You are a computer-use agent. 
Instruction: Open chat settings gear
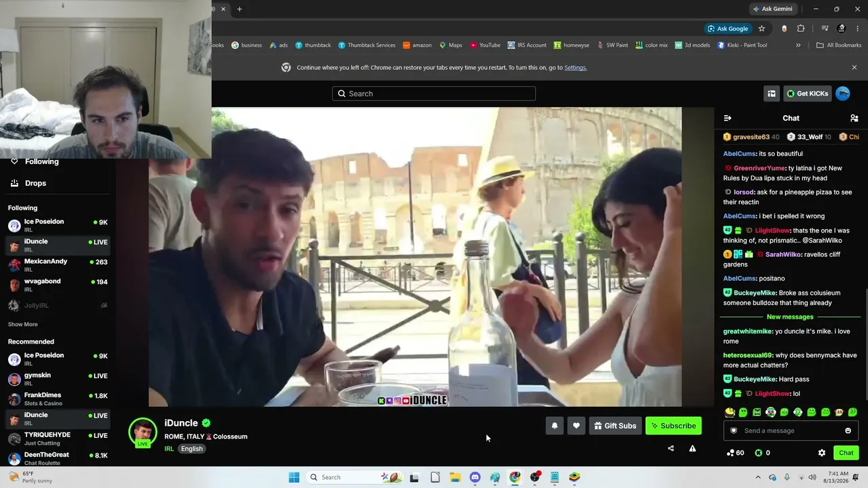pyautogui.click(x=822, y=453)
